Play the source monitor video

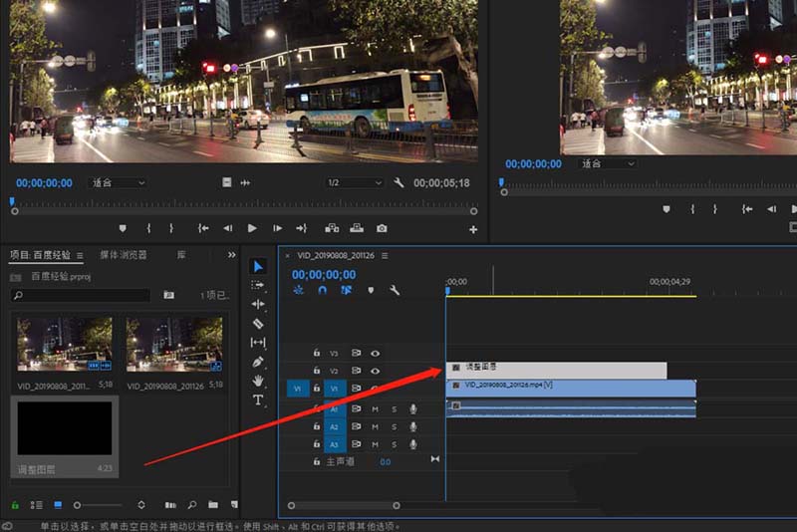[252, 228]
